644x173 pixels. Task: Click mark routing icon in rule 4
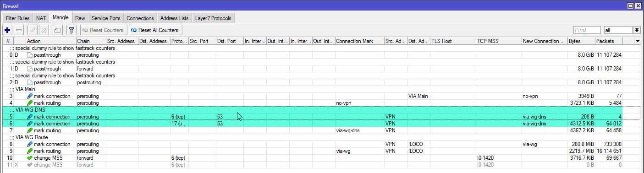(30, 103)
